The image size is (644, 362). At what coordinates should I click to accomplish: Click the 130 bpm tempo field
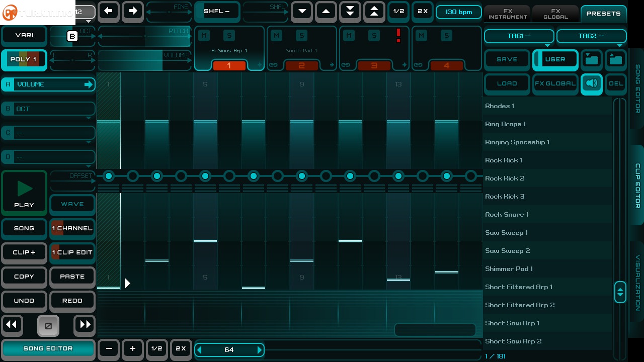coord(459,12)
